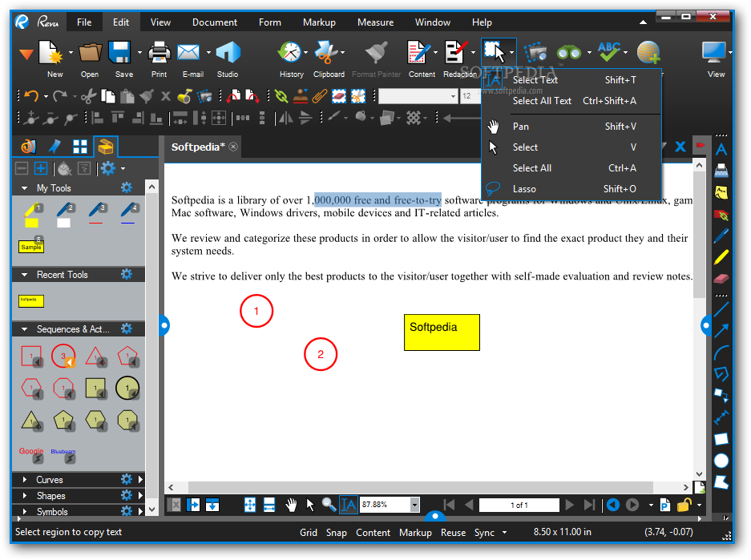Open the Markup menu
Image resolution: width=751 pixels, height=560 pixels.
319,22
